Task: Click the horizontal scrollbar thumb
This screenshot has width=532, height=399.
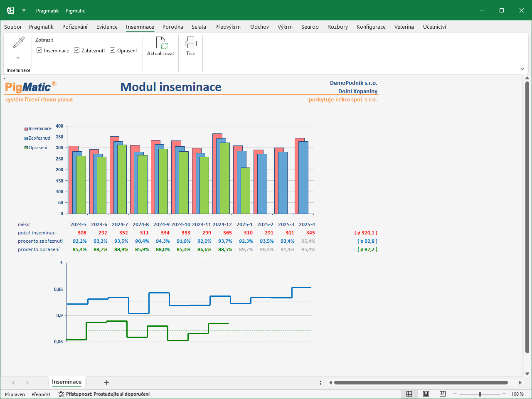Action: pos(421,382)
